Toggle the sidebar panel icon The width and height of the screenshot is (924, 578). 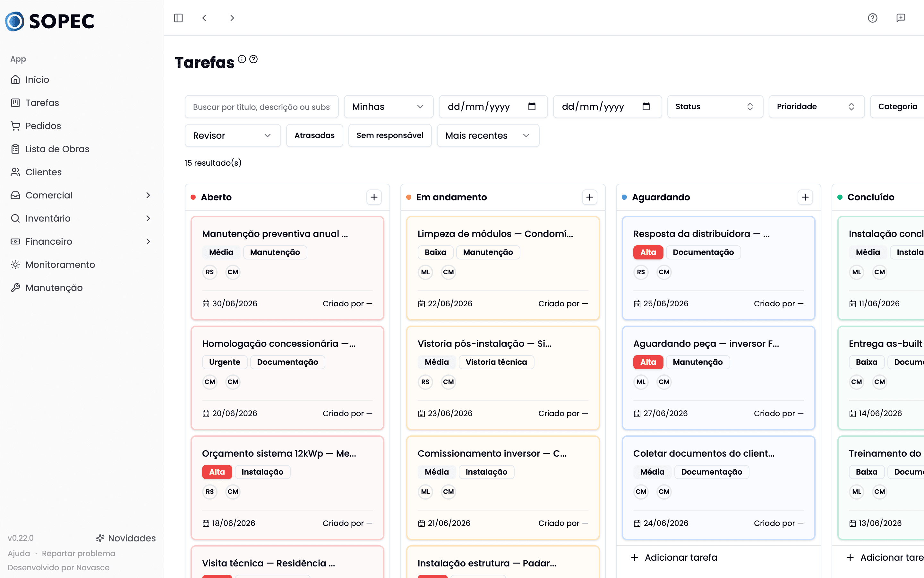coord(178,18)
